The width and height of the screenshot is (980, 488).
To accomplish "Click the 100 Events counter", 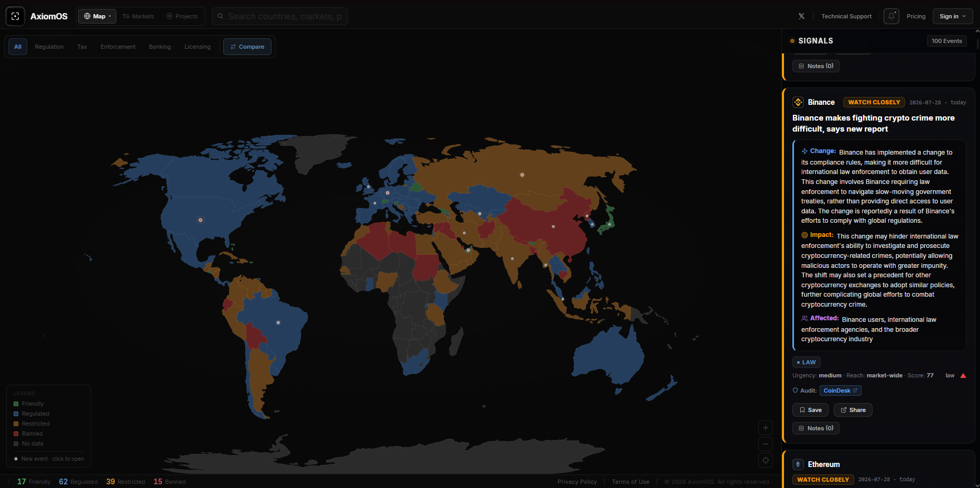I will [x=947, y=41].
